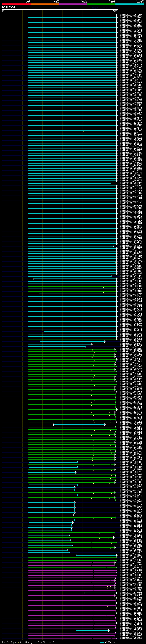Click hit label UniRef100_B6BU52
Viewport: 146px width, 644px height.
point(131,633)
